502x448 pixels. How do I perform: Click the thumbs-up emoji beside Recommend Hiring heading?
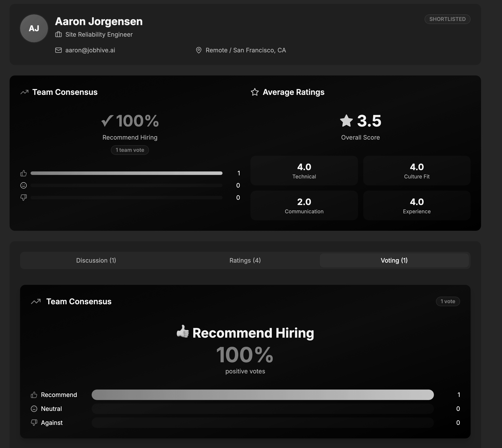183,332
